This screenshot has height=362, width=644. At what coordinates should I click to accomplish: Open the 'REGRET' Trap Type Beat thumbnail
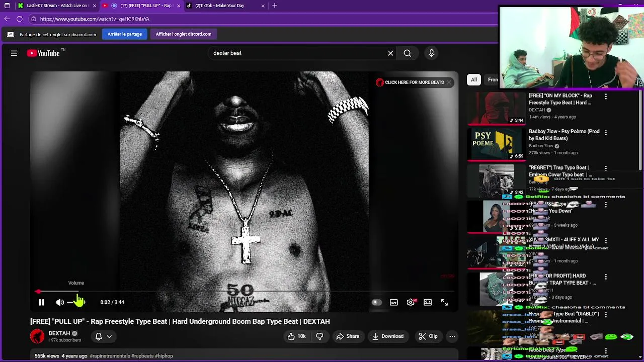coord(497,180)
